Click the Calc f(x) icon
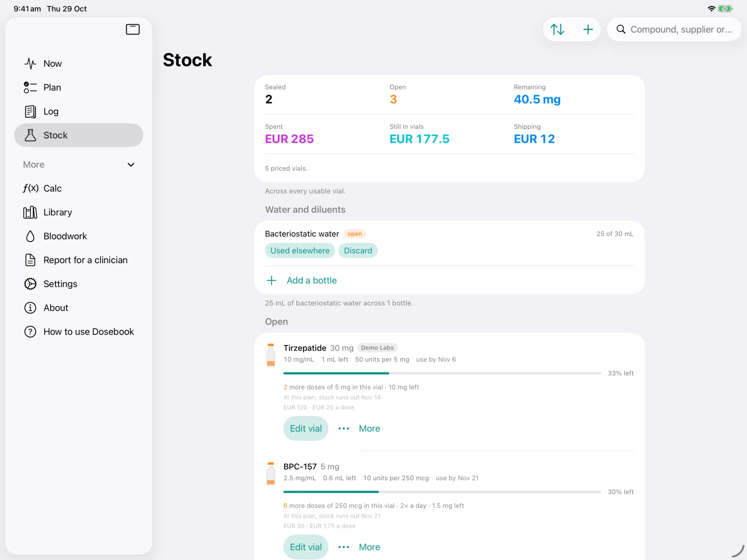The height and width of the screenshot is (560, 747). (30, 188)
